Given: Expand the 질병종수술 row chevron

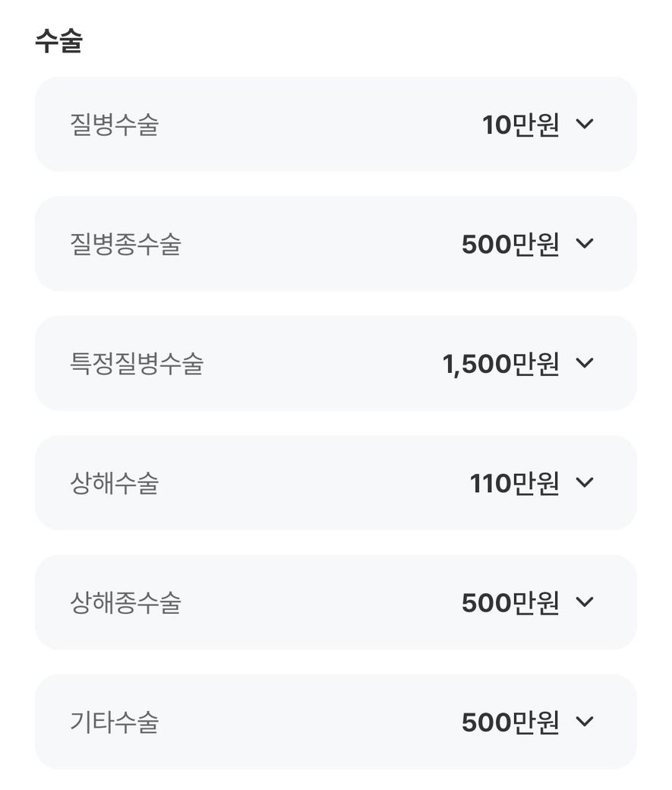Looking at the screenshot, I should point(584,243).
